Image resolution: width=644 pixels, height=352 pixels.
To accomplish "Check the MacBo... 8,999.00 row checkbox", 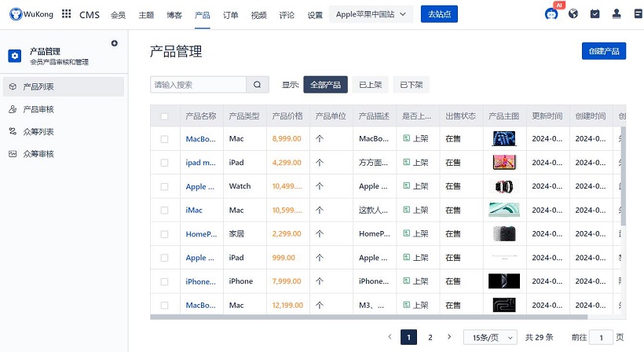I will point(164,139).
